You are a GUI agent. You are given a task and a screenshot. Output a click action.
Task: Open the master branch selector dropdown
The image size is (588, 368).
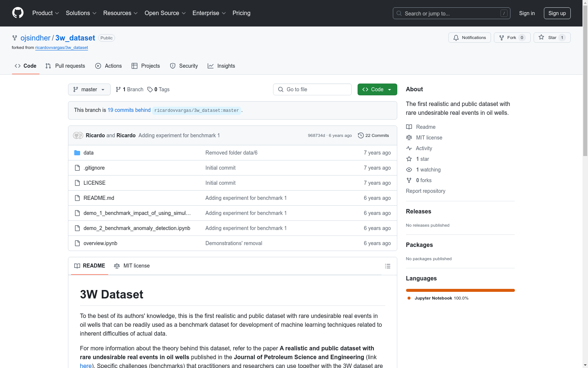coord(89,89)
